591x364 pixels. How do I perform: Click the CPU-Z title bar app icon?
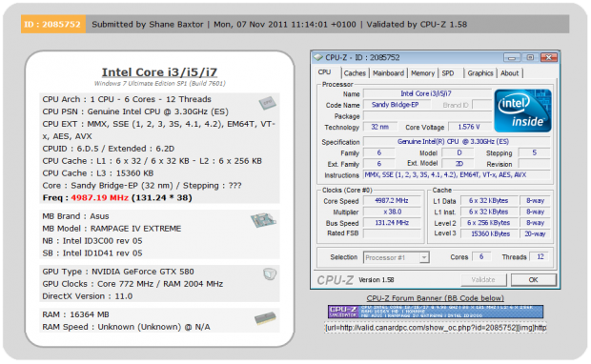(318, 57)
